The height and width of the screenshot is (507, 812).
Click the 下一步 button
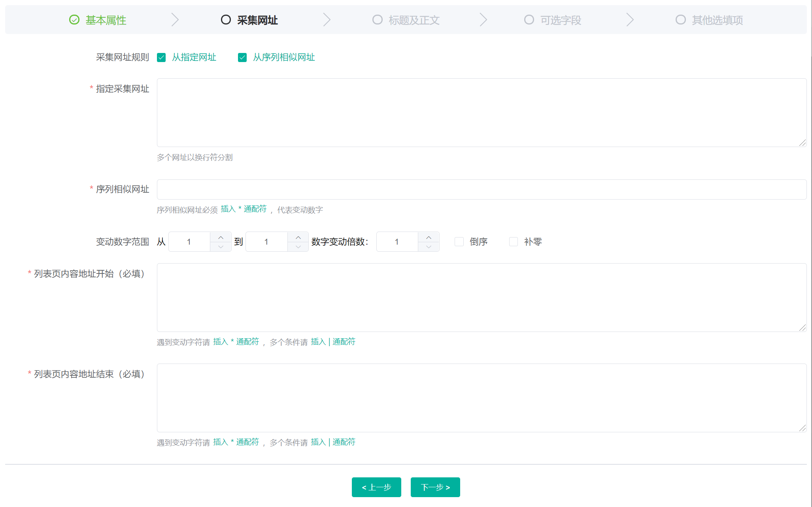(x=435, y=487)
